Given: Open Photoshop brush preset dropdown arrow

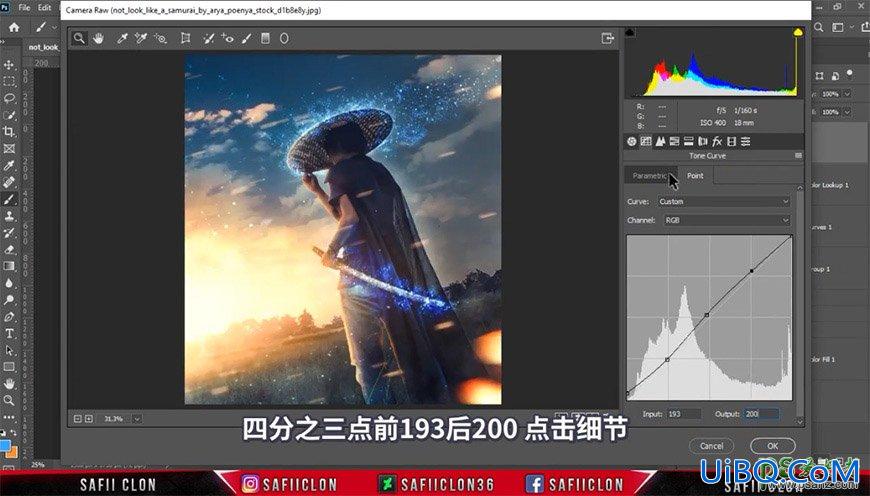Looking at the screenshot, I should click(x=54, y=27).
